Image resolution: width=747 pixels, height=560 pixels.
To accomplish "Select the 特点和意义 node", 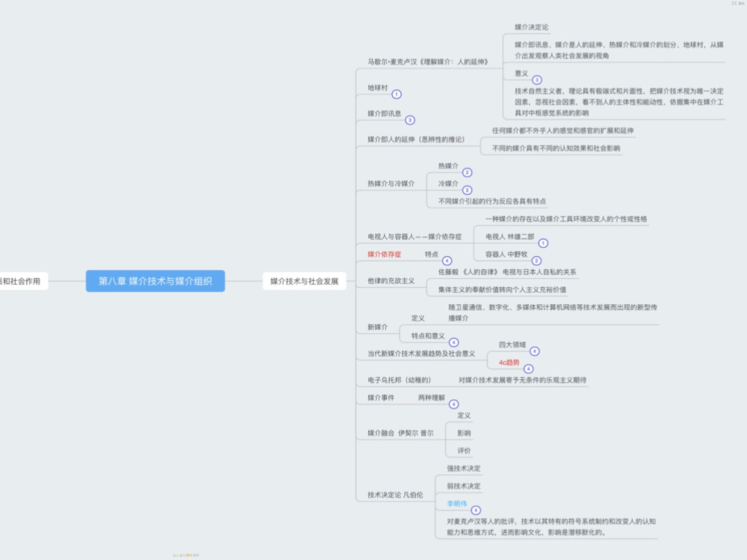I will click(428, 336).
